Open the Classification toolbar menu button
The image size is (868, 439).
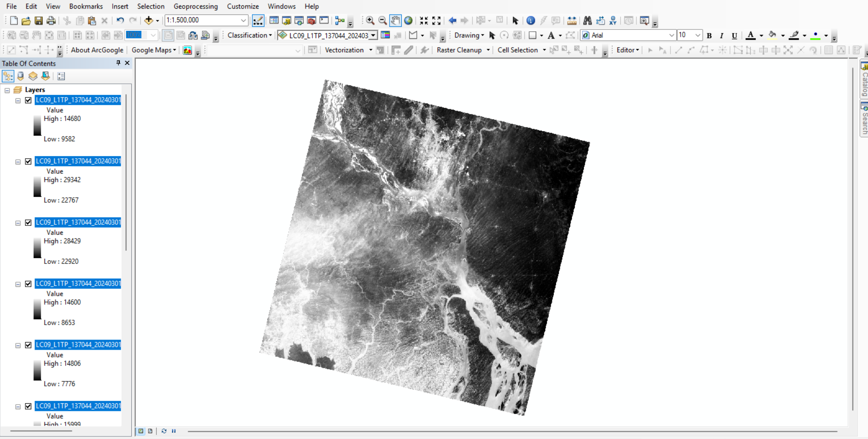250,35
